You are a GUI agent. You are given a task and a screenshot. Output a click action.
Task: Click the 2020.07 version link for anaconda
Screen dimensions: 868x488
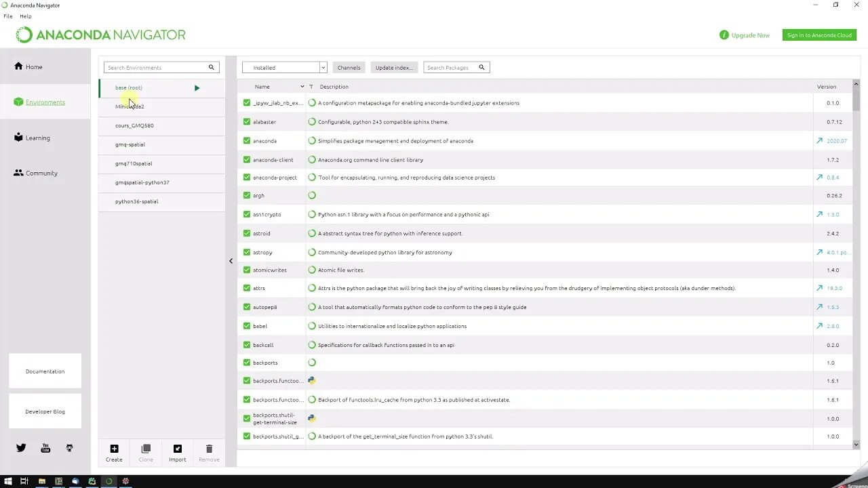coord(837,141)
